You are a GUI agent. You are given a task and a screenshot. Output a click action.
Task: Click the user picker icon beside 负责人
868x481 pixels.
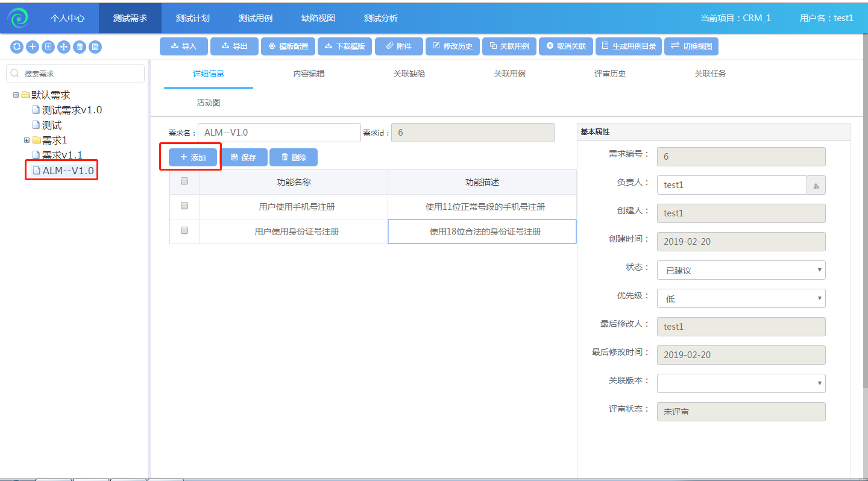tap(816, 186)
